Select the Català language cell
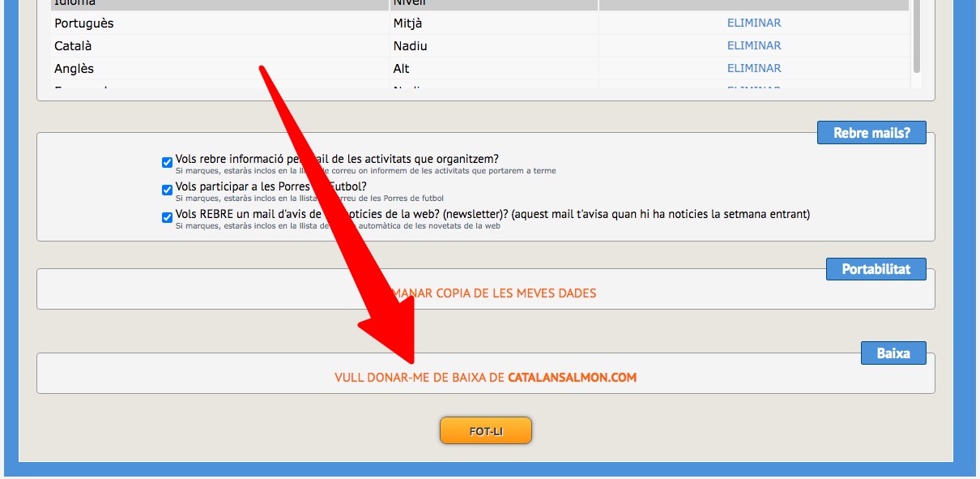Viewport: 980px width, 479px height. 75,46
